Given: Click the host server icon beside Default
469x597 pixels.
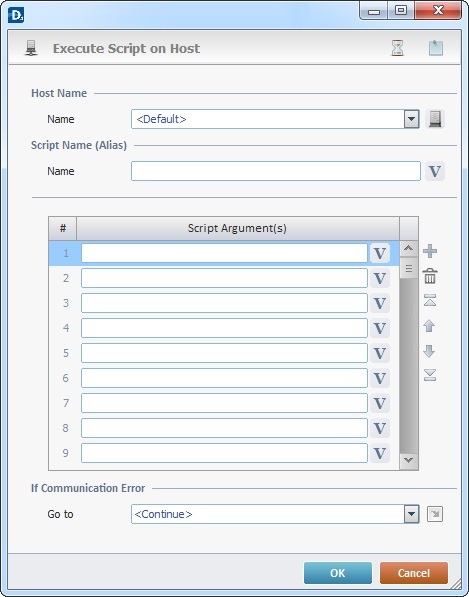Looking at the screenshot, I should point(435,119).
